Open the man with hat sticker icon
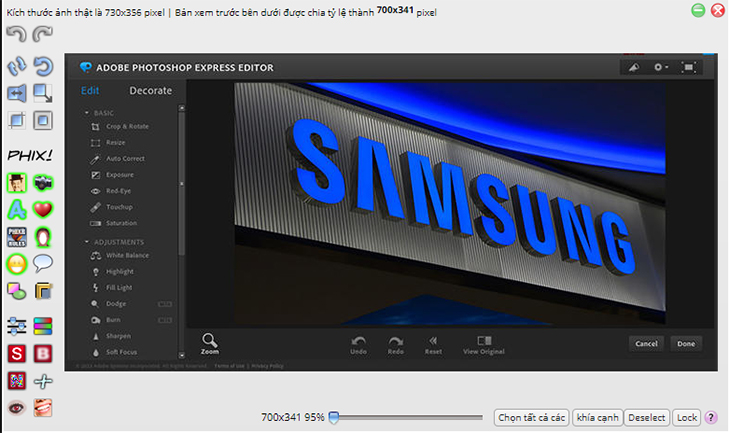The height and width of the screenshot is (433, 730). [17, 183]
